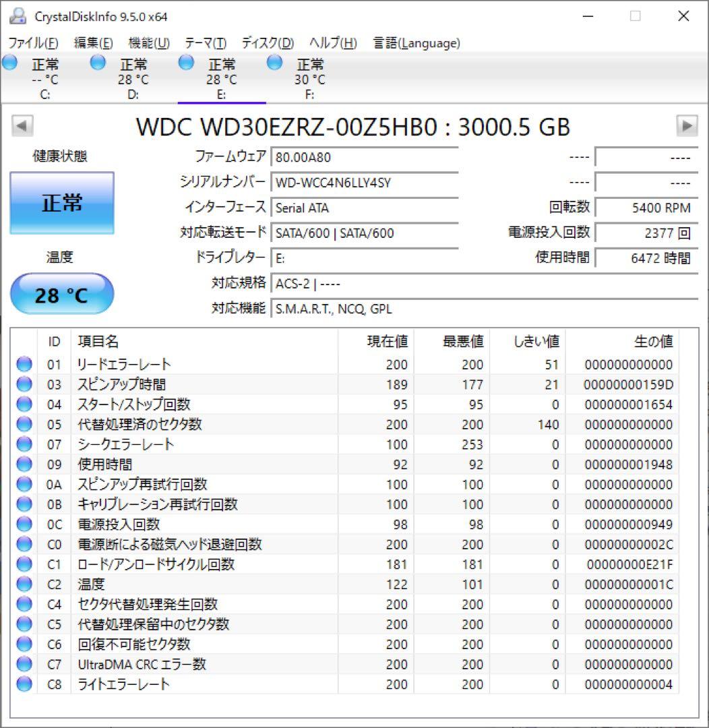This screenshot has width=709, height=728.
Task: Click the serial number field WD-WCC4N6LLY4SY
Action: click(365, 182)
